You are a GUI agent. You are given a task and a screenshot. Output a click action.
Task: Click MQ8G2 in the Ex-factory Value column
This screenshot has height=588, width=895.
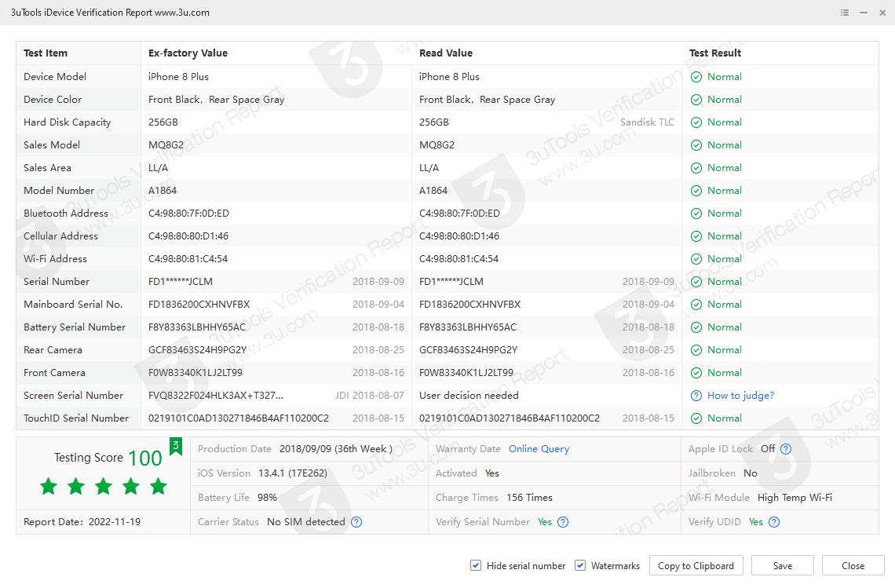point(166,145)
